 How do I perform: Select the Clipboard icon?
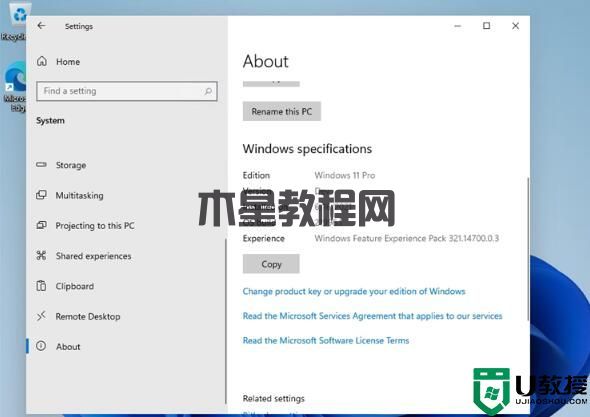[x=41, y=286]
